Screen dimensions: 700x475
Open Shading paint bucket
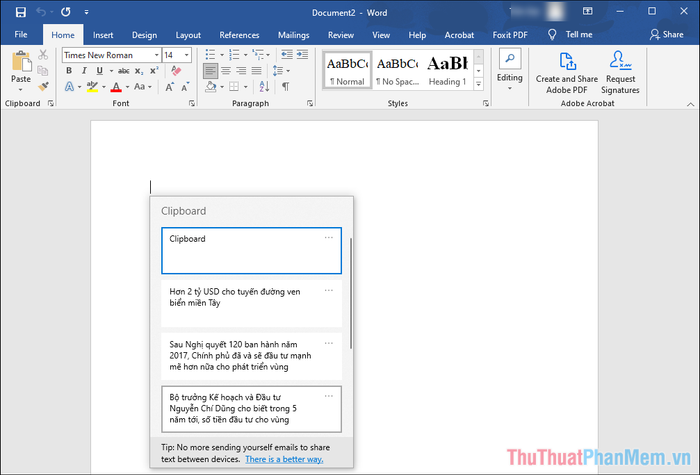point(211,86)
